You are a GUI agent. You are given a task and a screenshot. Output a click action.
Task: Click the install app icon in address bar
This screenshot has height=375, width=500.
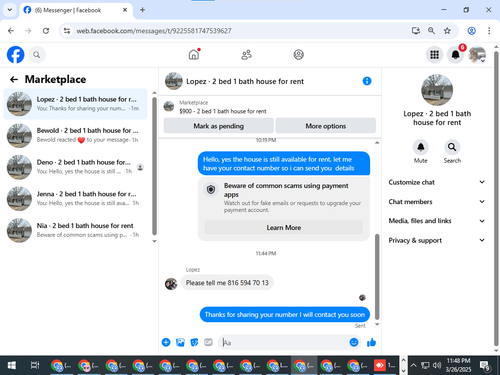pyautogui.click(x=416, y=31)
